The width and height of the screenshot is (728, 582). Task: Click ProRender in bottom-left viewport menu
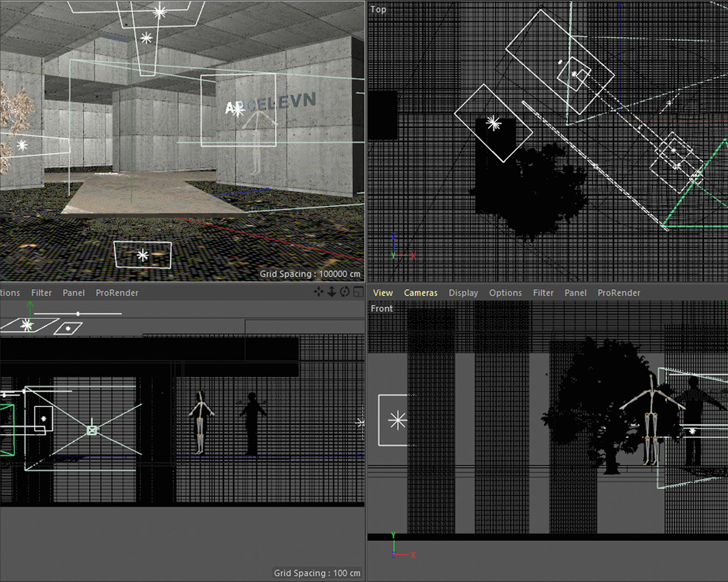pos(117,293)
